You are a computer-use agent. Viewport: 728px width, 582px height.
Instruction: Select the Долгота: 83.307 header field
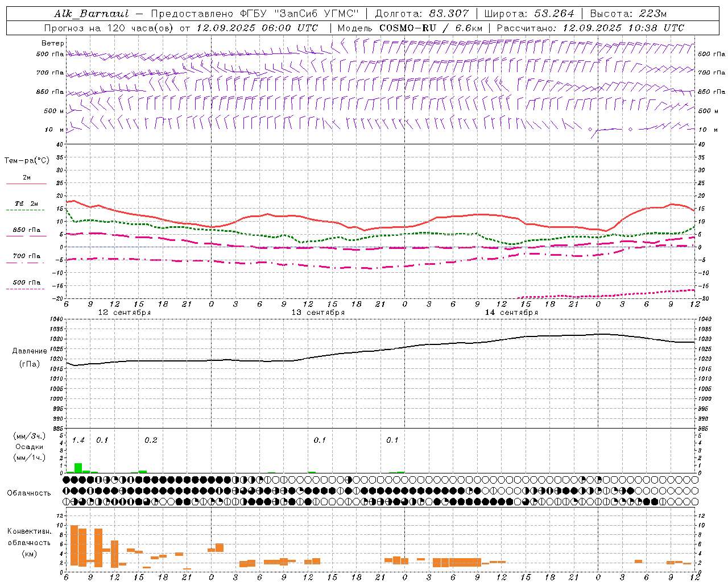pos(422,14)
